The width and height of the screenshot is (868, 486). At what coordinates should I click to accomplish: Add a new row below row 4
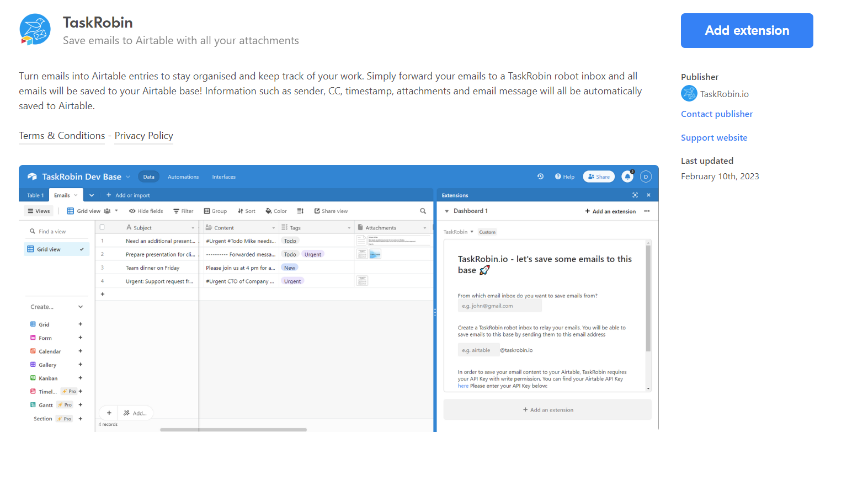(102, 295)
